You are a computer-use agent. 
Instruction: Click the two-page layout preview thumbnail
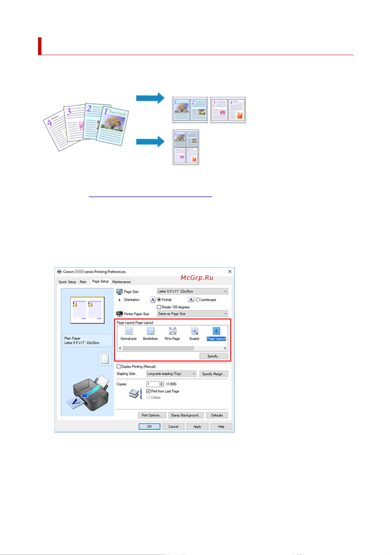(87, 310)
